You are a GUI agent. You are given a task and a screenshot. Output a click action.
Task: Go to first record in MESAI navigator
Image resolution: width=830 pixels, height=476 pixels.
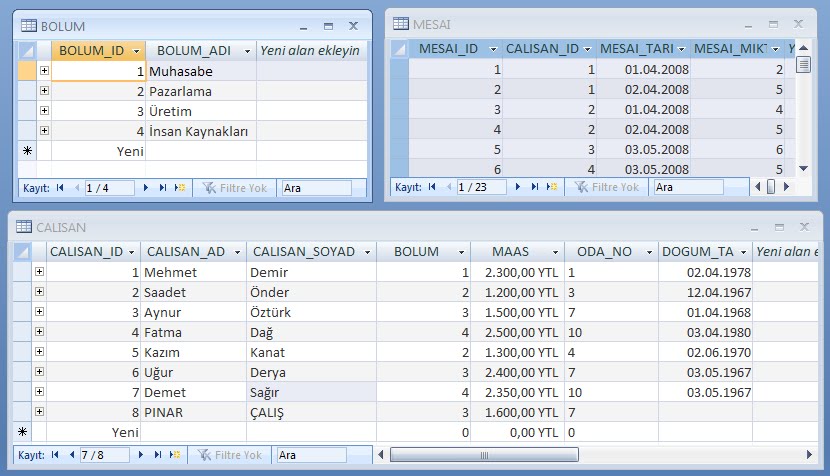pos(432,186)
